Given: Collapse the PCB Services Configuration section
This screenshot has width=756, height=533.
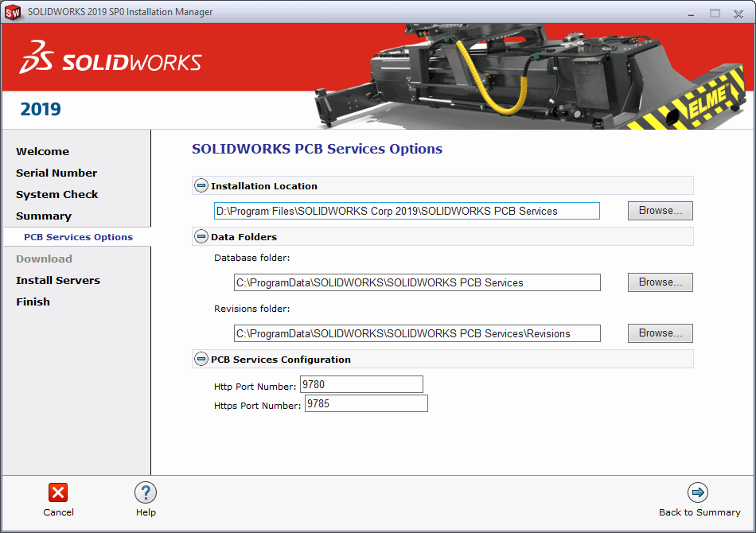Looking at the screenshot, I should click(201, 359).
